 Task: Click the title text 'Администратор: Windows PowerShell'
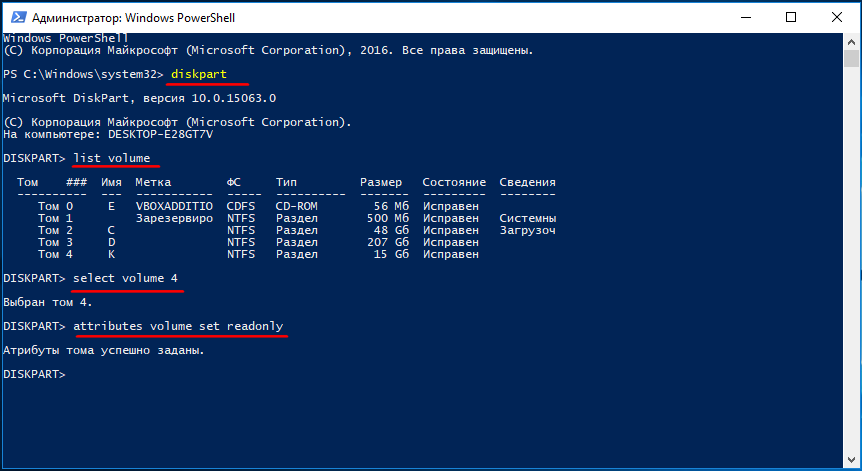134,18
